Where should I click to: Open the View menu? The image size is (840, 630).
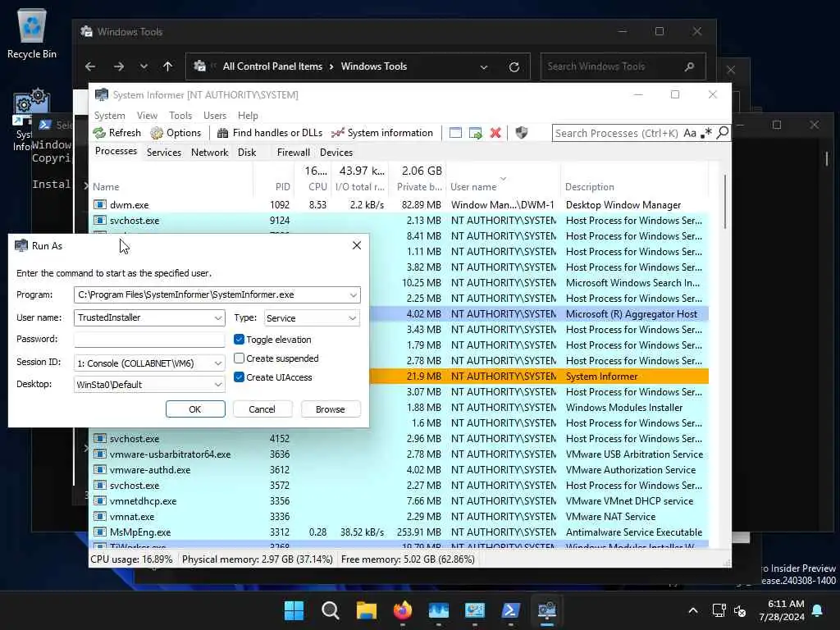click(x=147, y=115)
